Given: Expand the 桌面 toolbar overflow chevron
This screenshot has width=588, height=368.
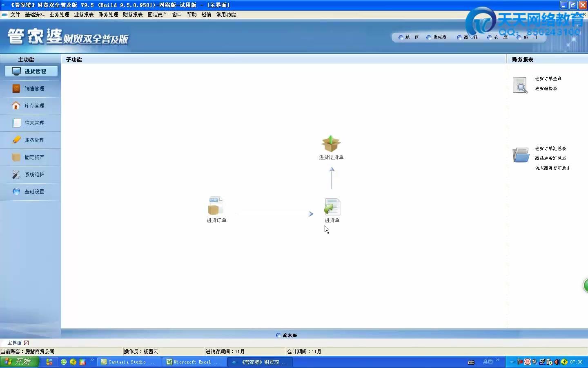Looking at the screenshot, I should coord(498,360).
